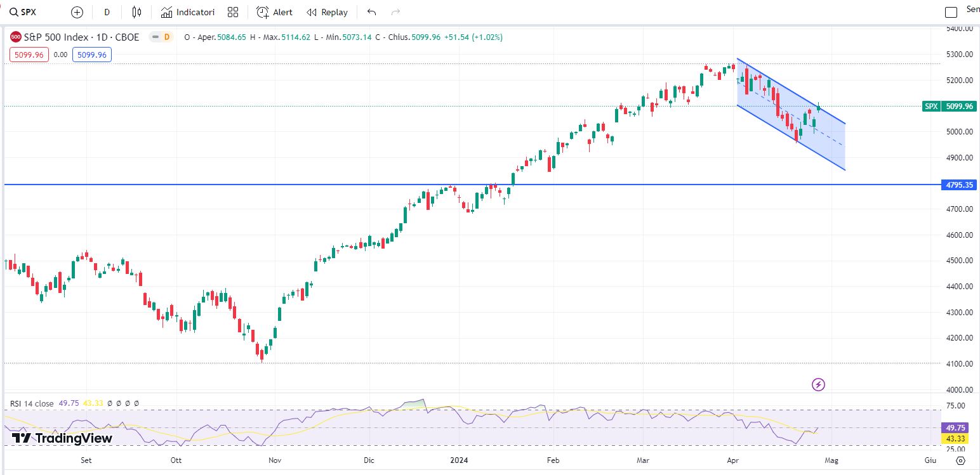
Task: Click the Feb month label on time axis
Action: tap(553, 460)
